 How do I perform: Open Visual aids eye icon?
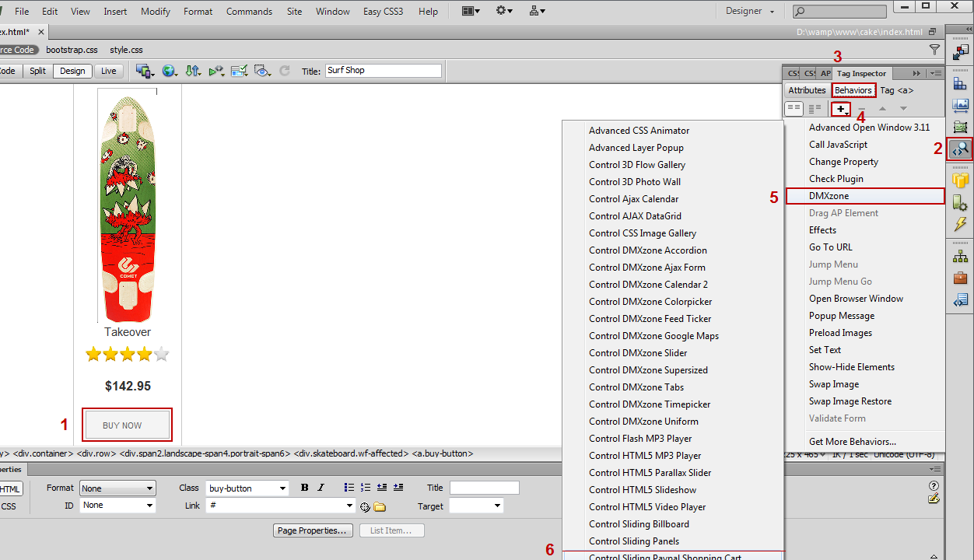point(263,71)
